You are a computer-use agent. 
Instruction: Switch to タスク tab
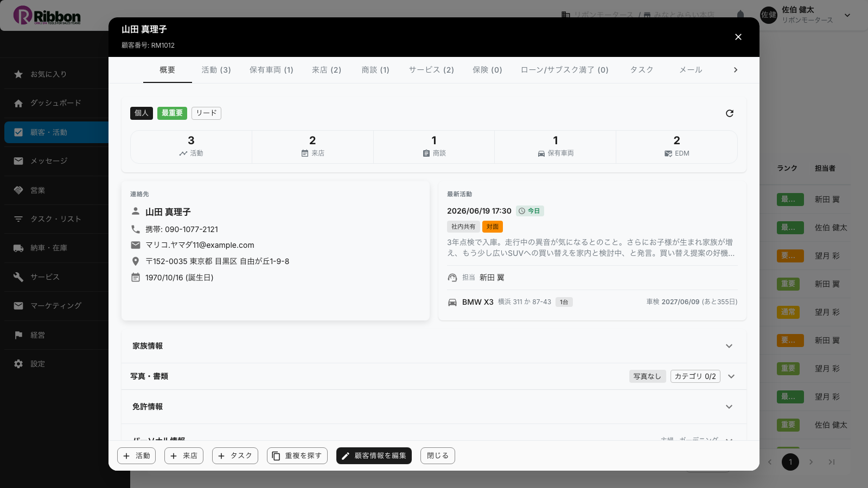click(642, 70)
